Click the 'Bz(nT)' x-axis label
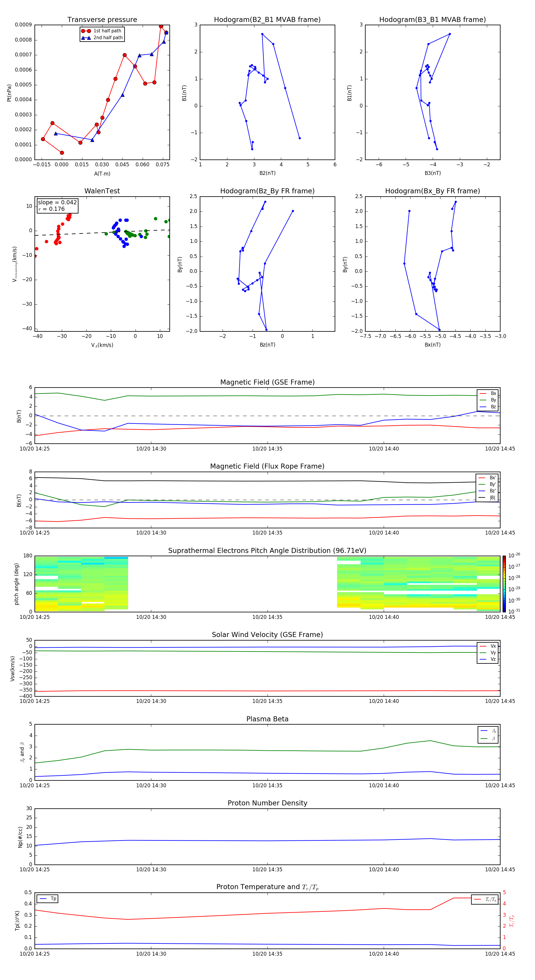 coord(267,345)
